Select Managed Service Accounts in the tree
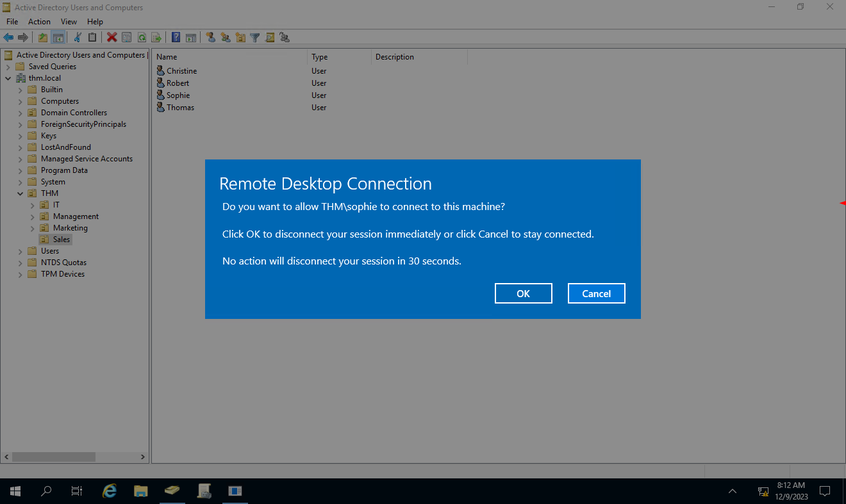Viewport: 846px width, 504px height. point(87,159)
